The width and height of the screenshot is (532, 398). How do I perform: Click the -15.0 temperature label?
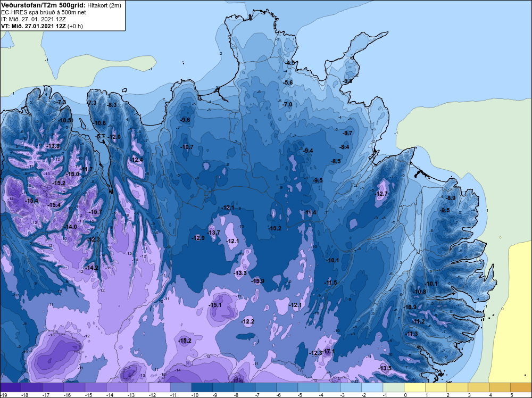coord(72,173)
